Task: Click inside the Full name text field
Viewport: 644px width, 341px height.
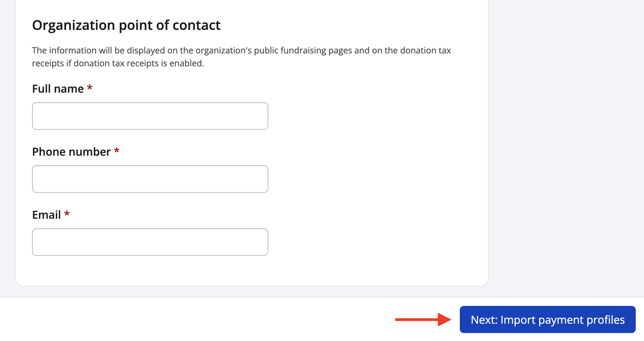Action: click(150, 116)
